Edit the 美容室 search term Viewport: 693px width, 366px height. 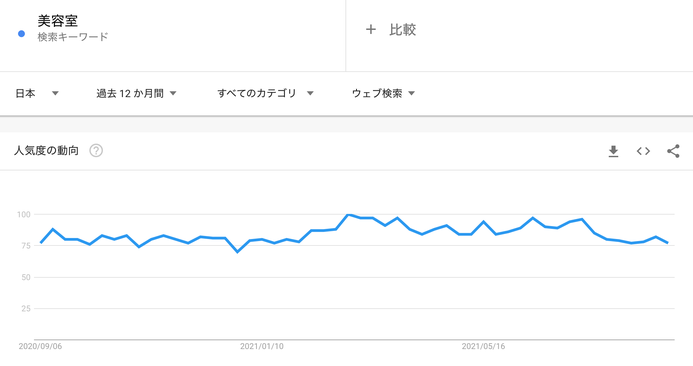pyautogui.click(x=57, y=21)
